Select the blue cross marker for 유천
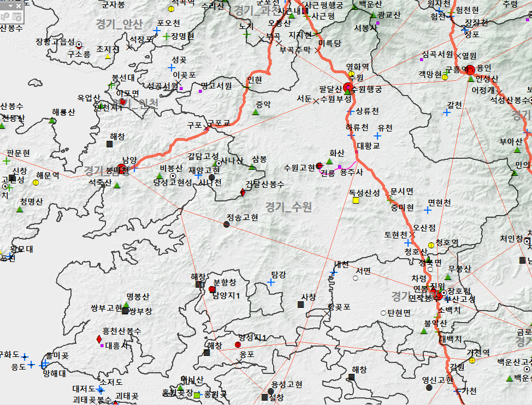The width and height of the screenshot is (532, 405). (377, 135)
